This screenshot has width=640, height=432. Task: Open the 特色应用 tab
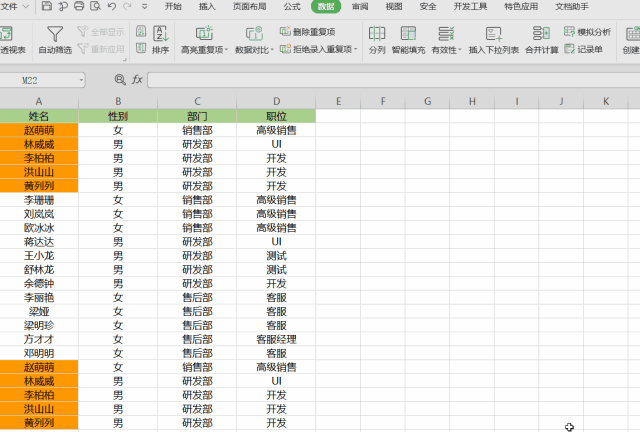[x=521, y=7]
